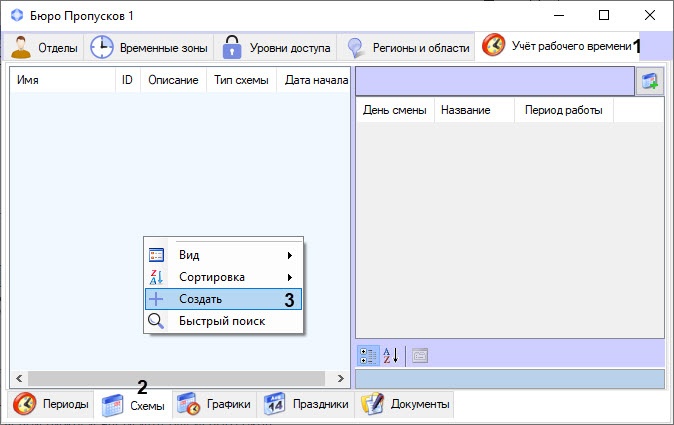Open the Отделы tab

click(x=43, y=47)
